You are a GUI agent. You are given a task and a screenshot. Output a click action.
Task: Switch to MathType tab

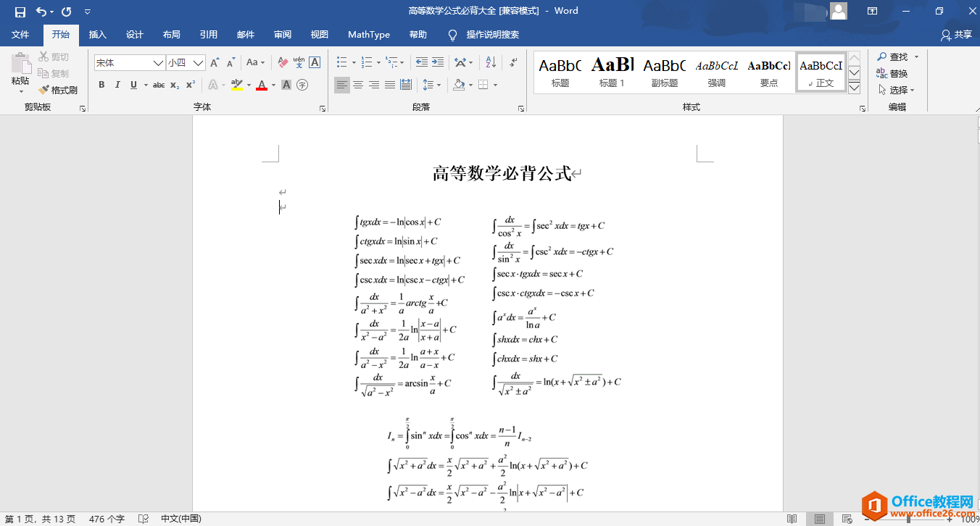[x=369, y=35]
